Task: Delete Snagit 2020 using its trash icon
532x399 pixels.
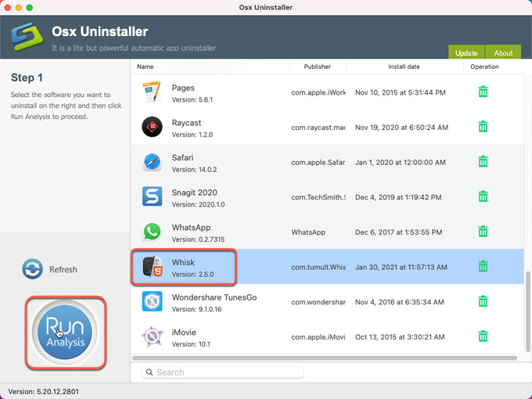Action: (483, 196)
